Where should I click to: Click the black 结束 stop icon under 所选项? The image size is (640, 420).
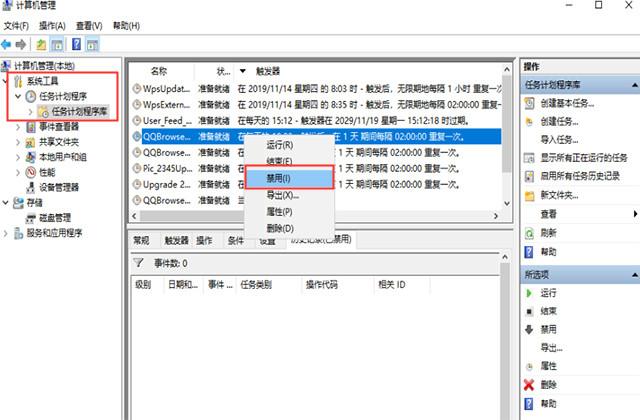[x=529, y=311]
